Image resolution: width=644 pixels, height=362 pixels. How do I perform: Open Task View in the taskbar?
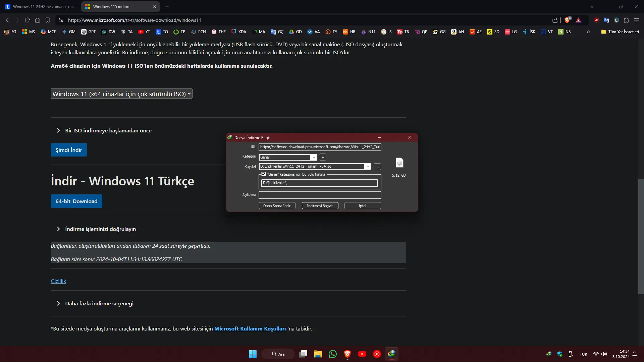[303, 354]
